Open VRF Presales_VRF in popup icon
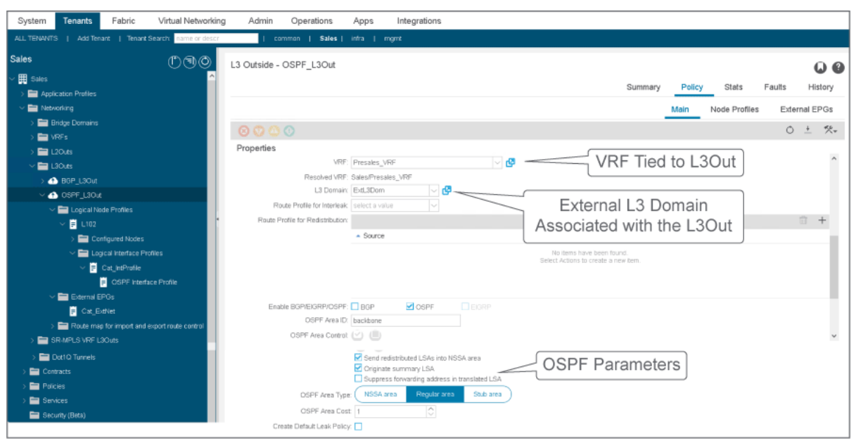 511,162
